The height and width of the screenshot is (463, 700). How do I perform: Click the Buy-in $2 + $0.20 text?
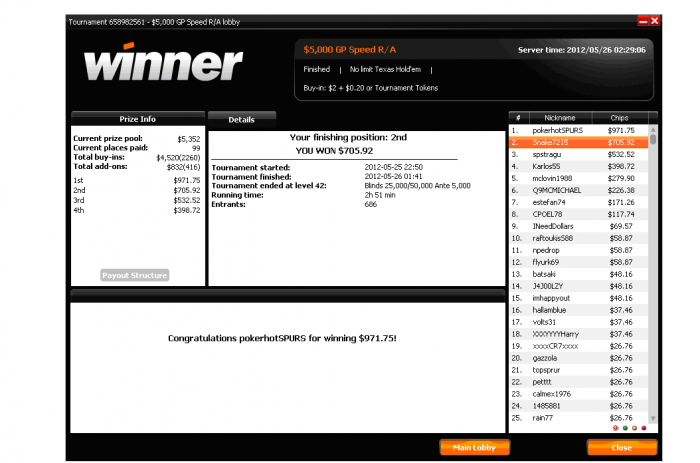371,88
